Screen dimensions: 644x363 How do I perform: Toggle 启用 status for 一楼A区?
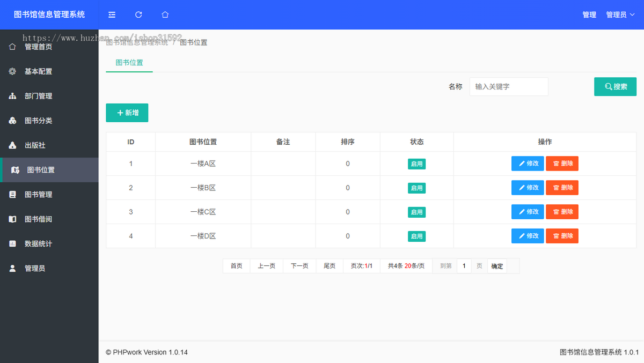coord(417,164)
